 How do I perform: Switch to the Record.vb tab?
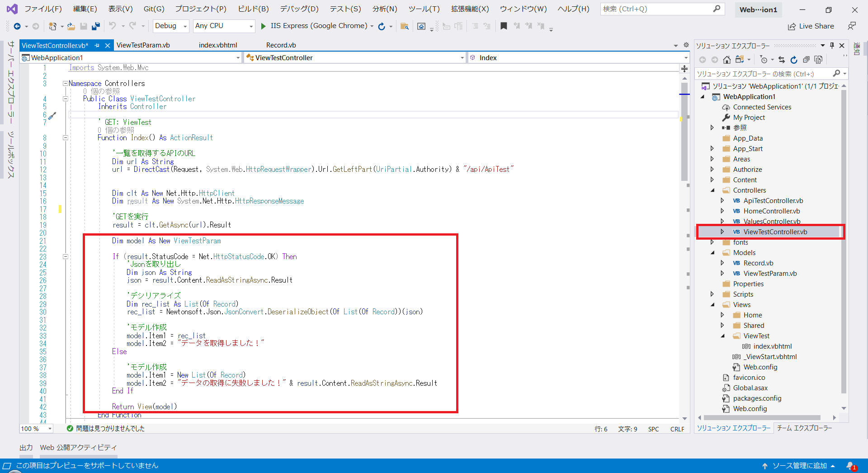tap(281, 45)
